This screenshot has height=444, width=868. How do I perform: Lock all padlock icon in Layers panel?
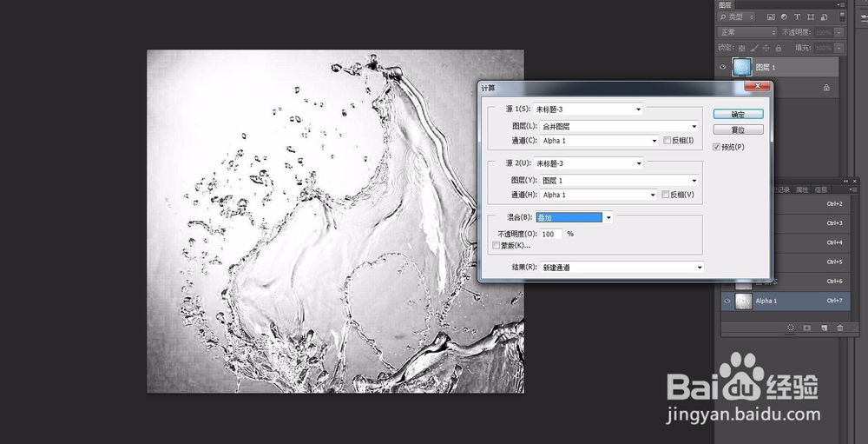coord(779,49)
